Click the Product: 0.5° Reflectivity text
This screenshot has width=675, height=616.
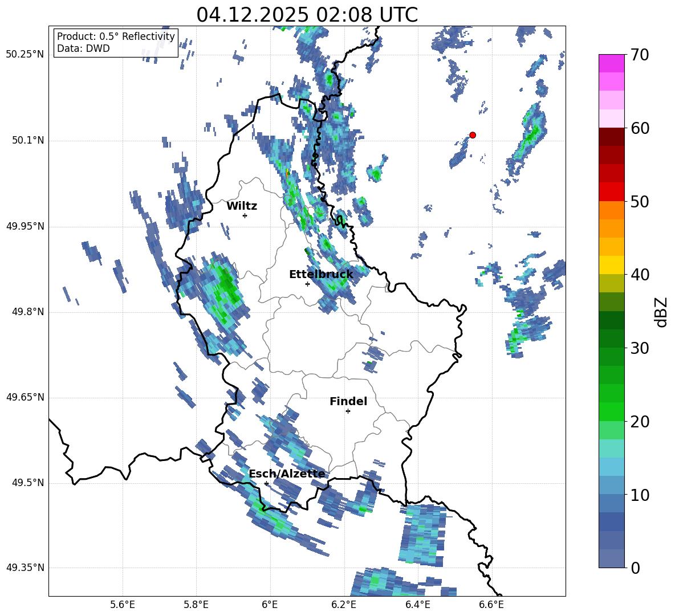point(116,36)
